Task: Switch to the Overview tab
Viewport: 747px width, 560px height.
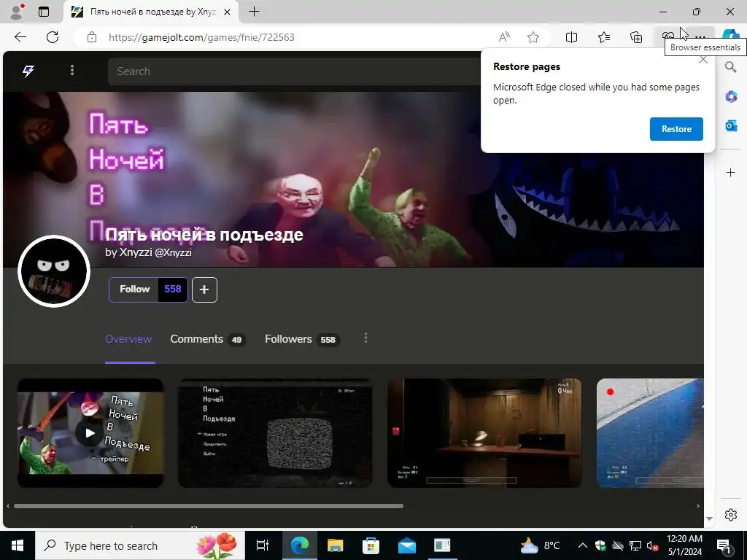Action: coord(128,339)
